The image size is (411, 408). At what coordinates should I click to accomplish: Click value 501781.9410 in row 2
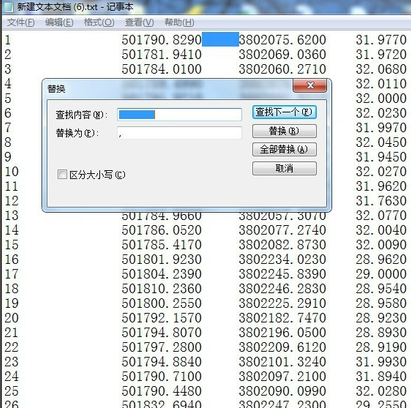pos(161,54)
